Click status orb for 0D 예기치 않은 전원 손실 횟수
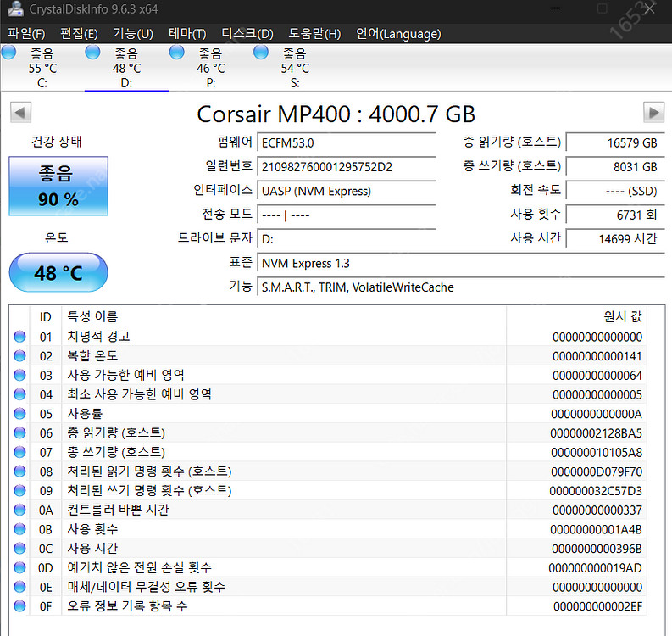Viewport: 672px width, 636px height. click(19, 567)
